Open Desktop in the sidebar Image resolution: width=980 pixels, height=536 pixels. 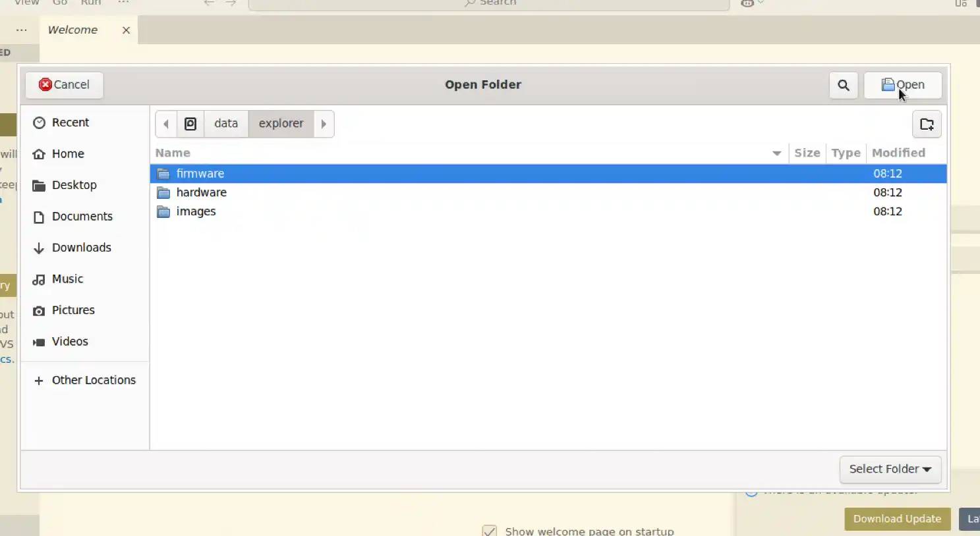[x=85, y=185]
